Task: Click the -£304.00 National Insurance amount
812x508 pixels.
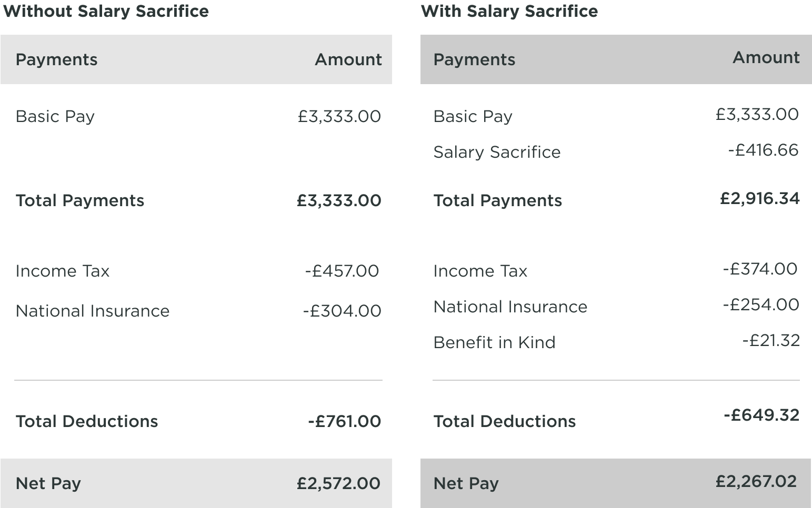Action: [x=342, y=311]
